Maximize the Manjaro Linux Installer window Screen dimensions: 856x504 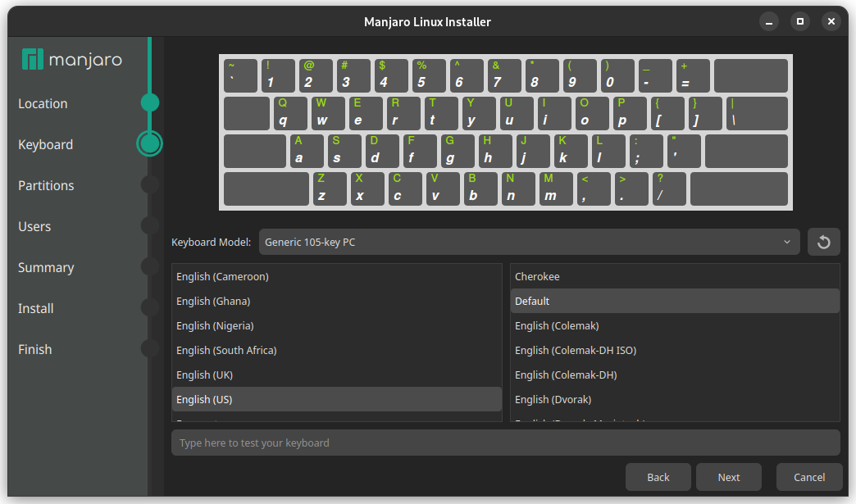pyautogui.click(x=799, y=22)
